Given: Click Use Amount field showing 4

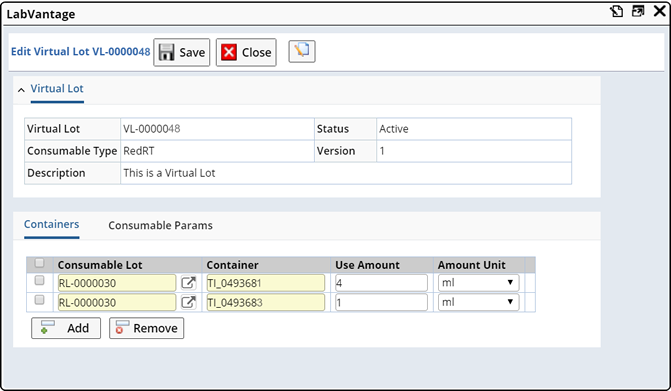Looking at the screenshot, I should tap(381, 283).
